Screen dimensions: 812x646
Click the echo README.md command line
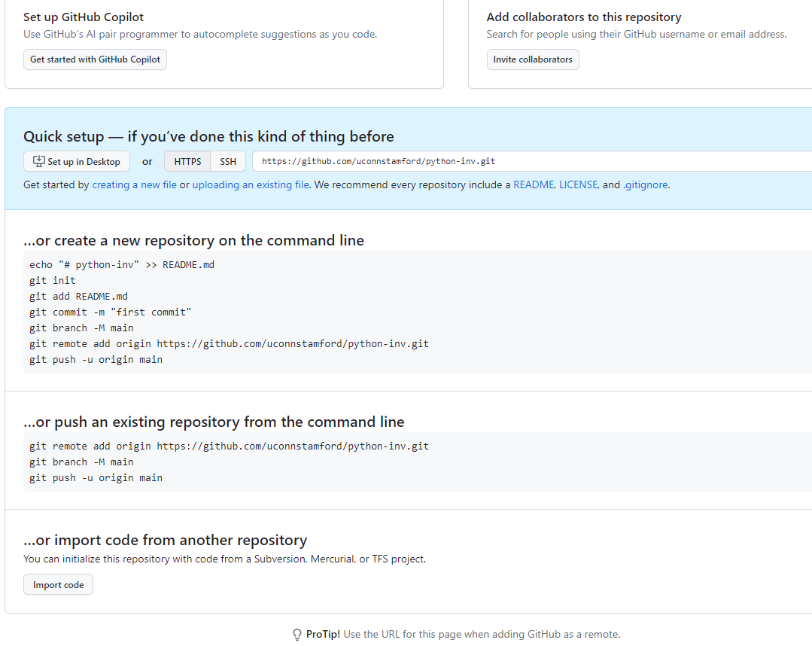pyautogui.click(x=122, y=265)
